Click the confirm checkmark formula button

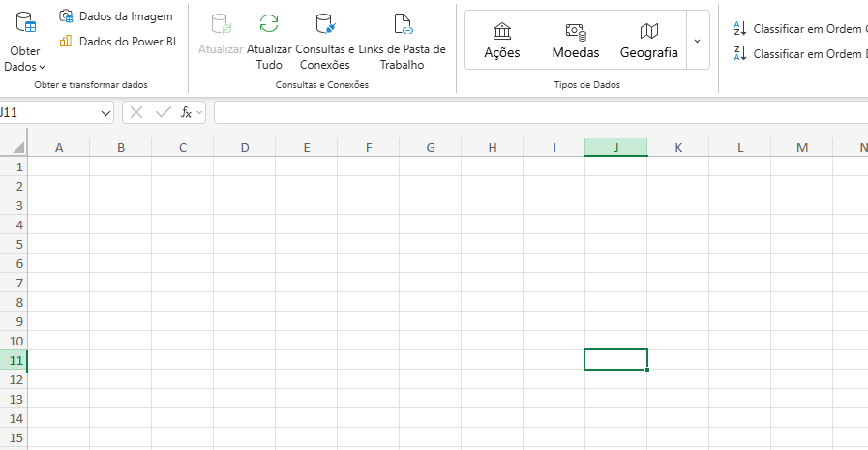click(164, 113)
